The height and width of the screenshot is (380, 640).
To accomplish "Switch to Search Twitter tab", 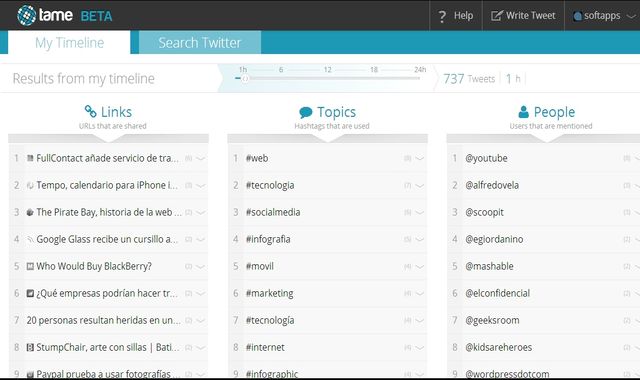I will [x=200, y=42].
